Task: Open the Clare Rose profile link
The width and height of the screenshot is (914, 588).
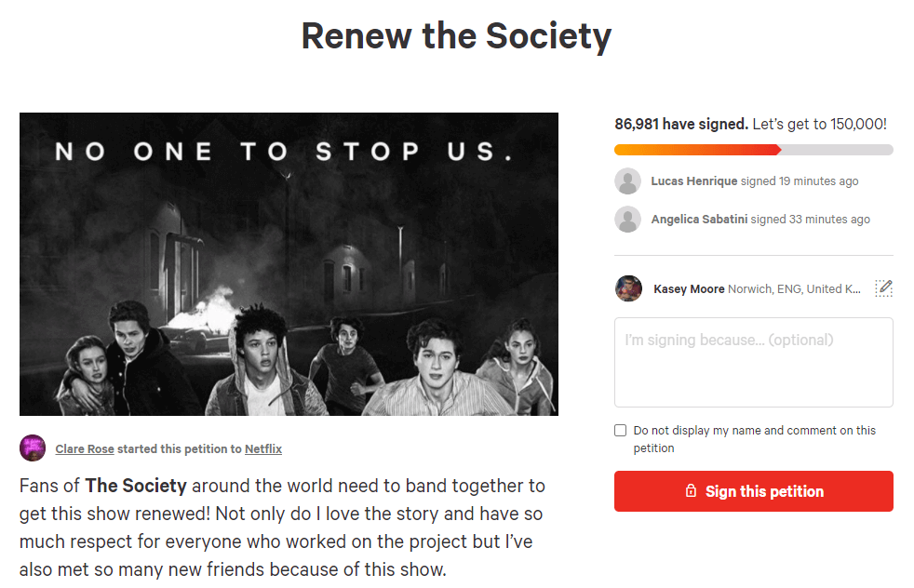Action: tap(85, 448)
